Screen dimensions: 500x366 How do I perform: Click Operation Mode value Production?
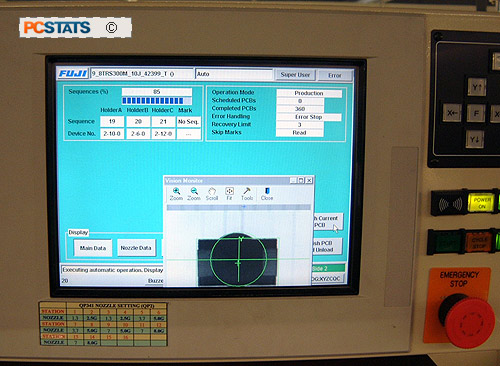click(x=309, y=93)
